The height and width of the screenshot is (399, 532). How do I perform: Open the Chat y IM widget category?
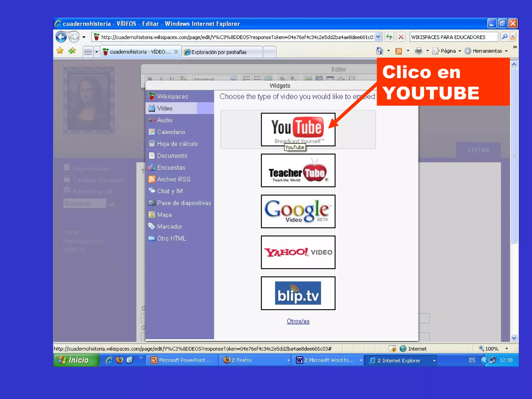179,191
